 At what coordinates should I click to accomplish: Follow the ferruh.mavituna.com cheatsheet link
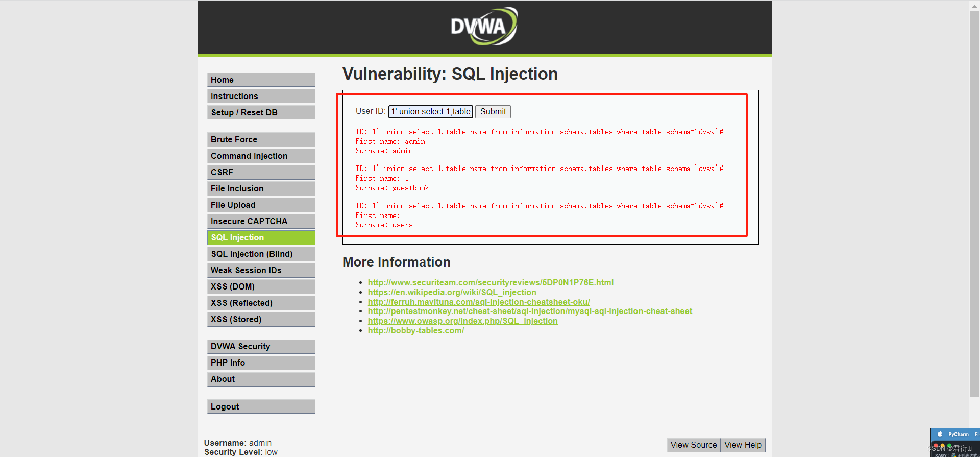pyautogui.click(x=479, y=302)
